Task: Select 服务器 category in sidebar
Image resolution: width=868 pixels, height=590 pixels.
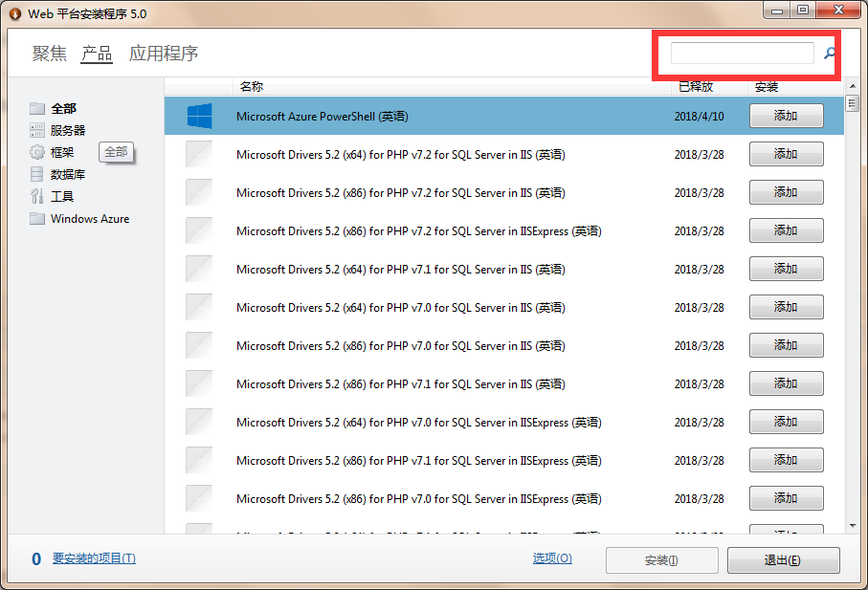Action: (x=68, y=130)
